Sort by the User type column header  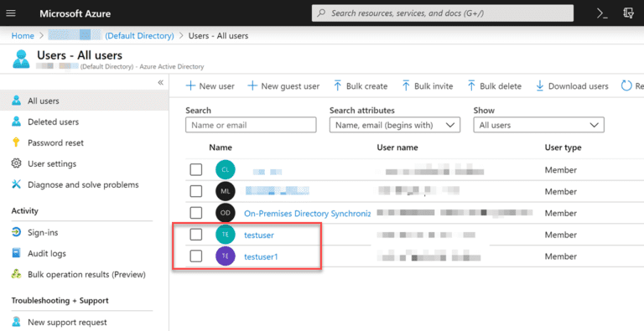pos(563,147)
